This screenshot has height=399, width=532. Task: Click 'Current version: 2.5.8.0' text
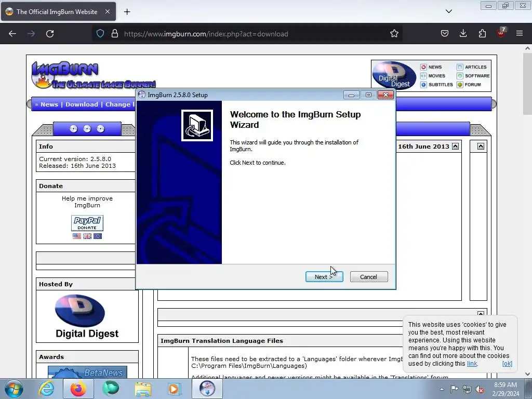click(75, 159)
